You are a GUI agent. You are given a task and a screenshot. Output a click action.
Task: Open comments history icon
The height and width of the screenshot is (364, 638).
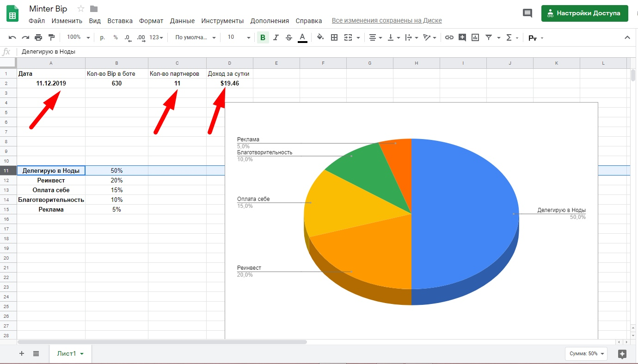point(528,13)
